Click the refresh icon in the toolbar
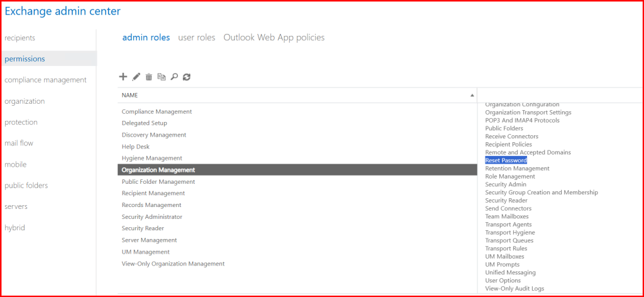This screenshot has height=297, width=644. 187,77
